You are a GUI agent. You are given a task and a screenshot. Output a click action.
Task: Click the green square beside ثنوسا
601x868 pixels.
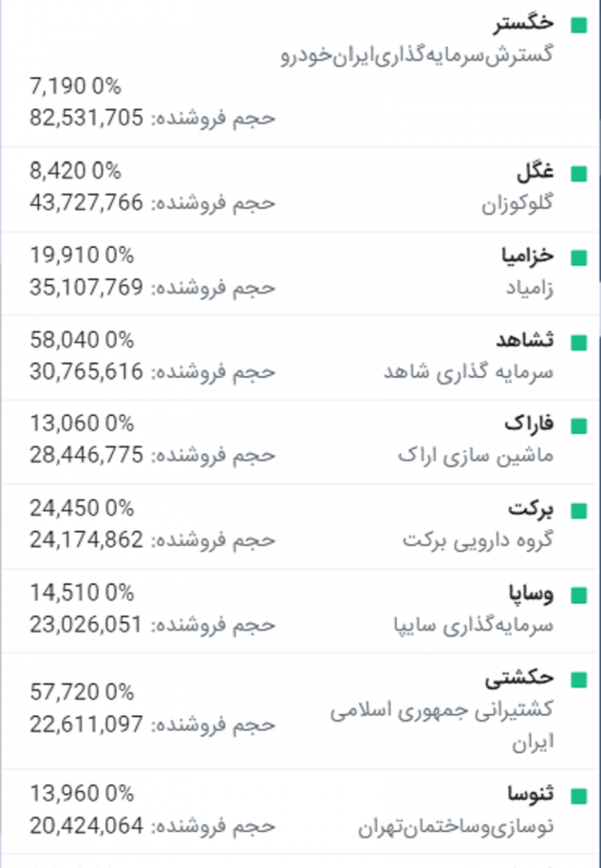point(579,796)
